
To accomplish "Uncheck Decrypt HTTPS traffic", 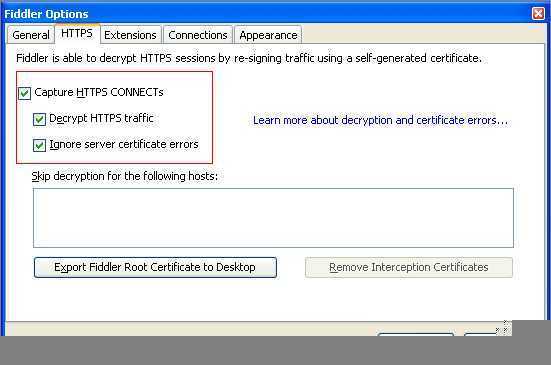I will tap(39, 119).
